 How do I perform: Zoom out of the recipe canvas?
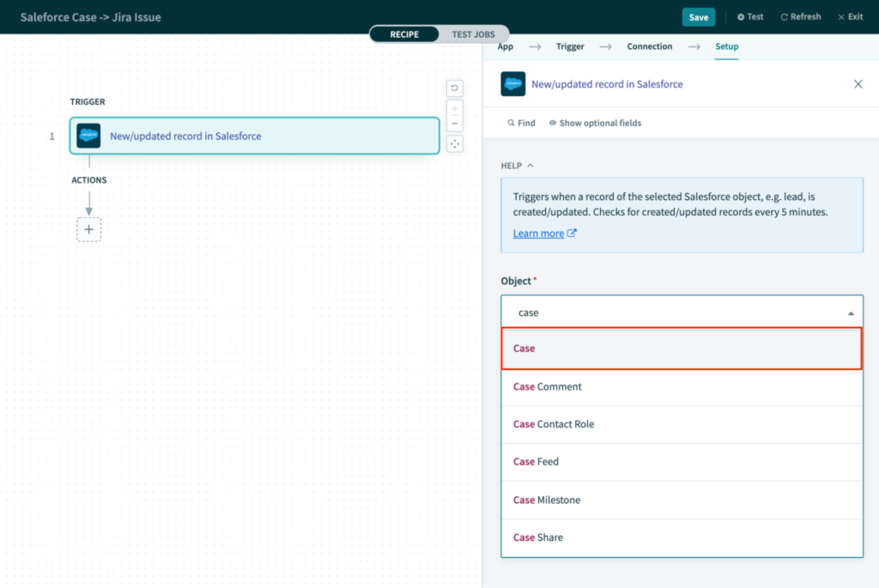453,123
